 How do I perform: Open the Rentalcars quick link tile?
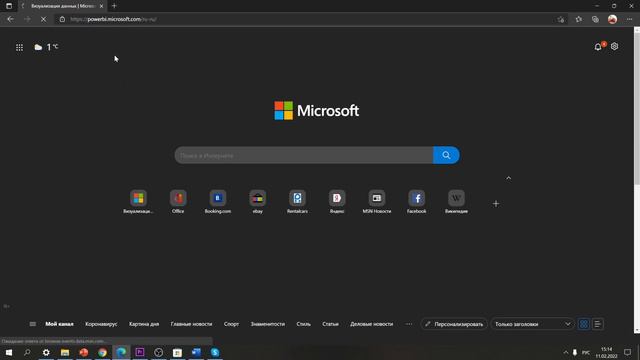[297, 202]
